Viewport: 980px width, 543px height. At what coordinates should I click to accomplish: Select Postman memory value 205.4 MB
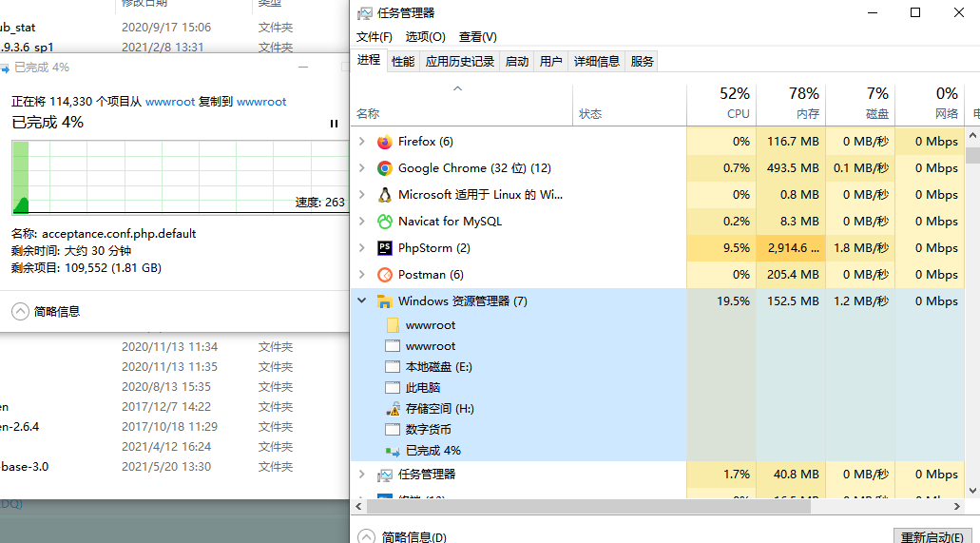[793, 274]
